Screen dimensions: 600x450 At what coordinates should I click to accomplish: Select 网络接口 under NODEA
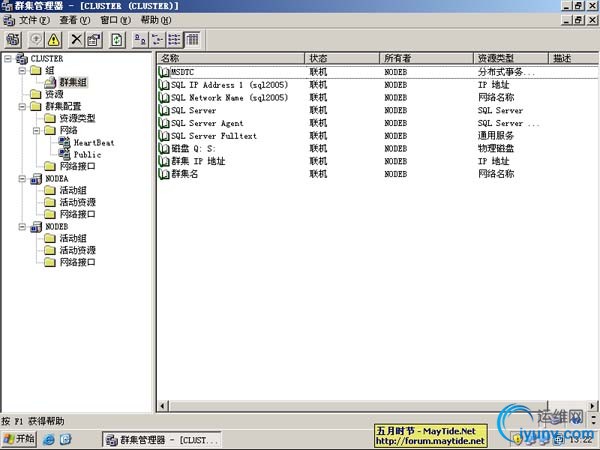click(77, 214)
